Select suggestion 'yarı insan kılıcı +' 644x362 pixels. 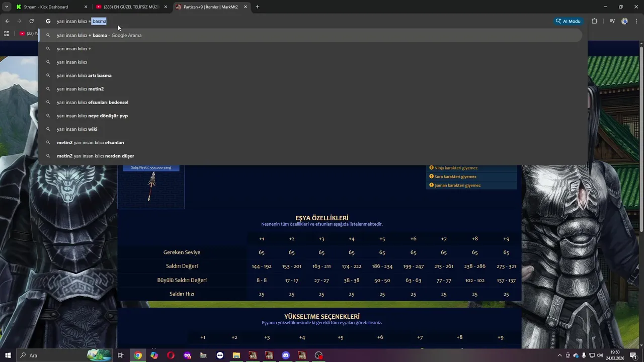click(310, 49)
